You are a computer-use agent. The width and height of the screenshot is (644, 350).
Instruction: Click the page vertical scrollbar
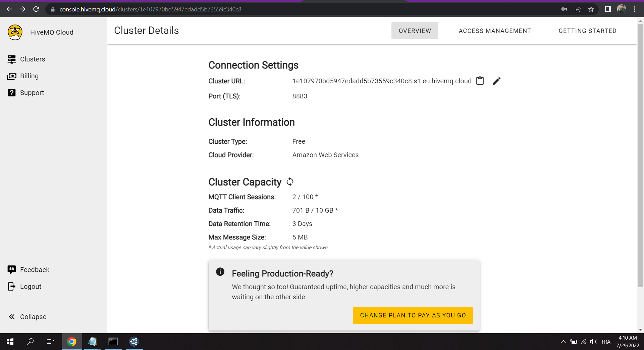click(640, 156)
